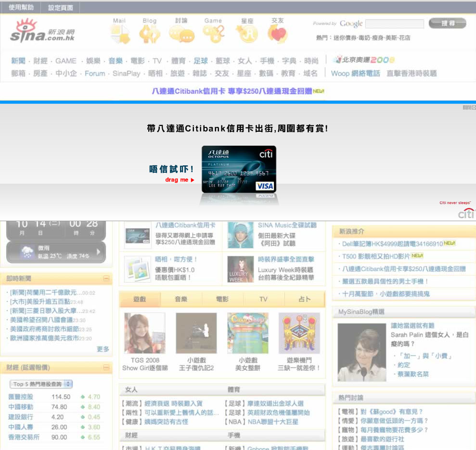This screenshot has width=476, height=450.
Task: Click the Sarah Palin blog photo
Action: pyautogui.click(x=362, y=352)
